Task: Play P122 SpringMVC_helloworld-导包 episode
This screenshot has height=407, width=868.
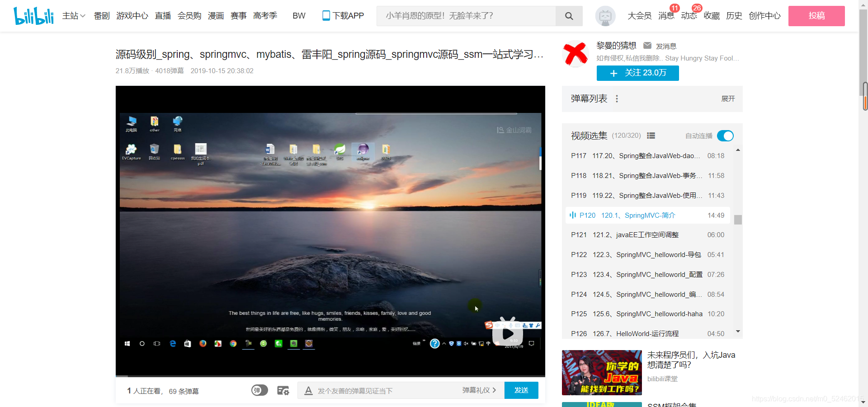Action: [647, 255]
